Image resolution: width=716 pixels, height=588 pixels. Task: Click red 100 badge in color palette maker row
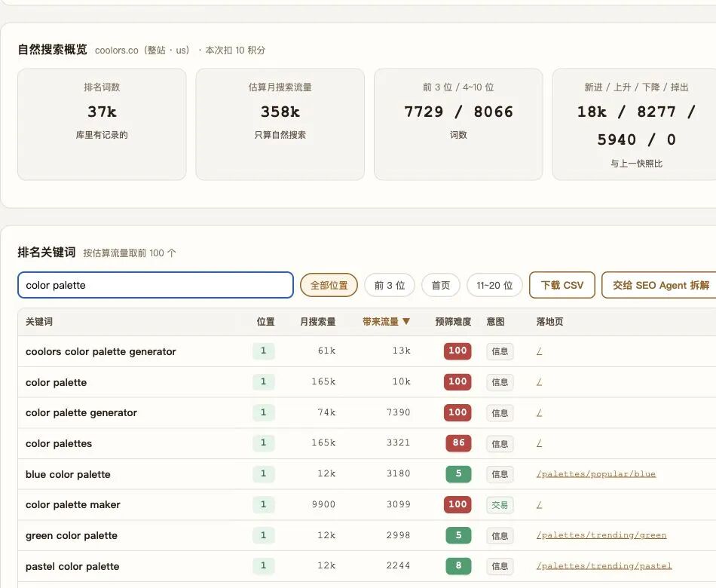pyautogui.click(x=457, y=504)
